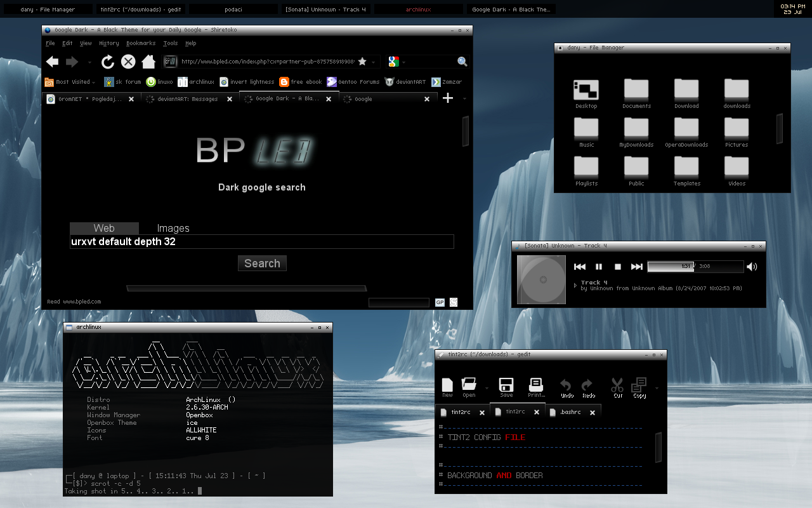The height and width of the screenshot is (508, 812).
Task: Click the GP icon in Firefox status bar
Action: pos(440,302)
